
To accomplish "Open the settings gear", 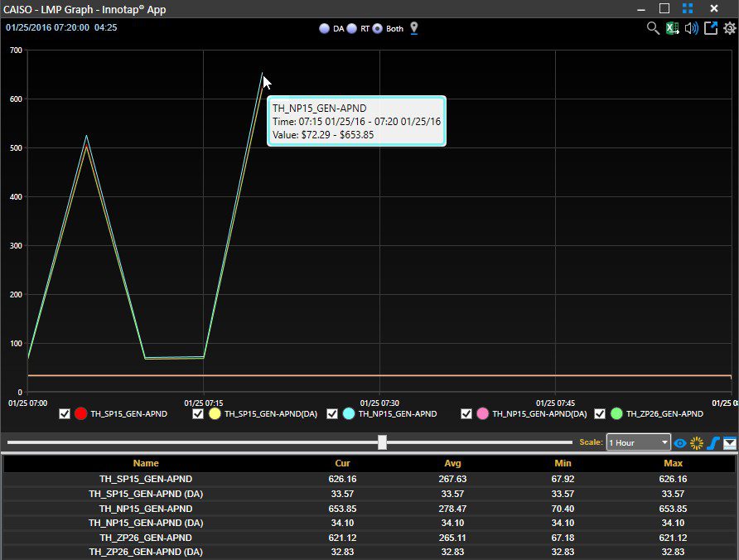I will pos(730,28).
